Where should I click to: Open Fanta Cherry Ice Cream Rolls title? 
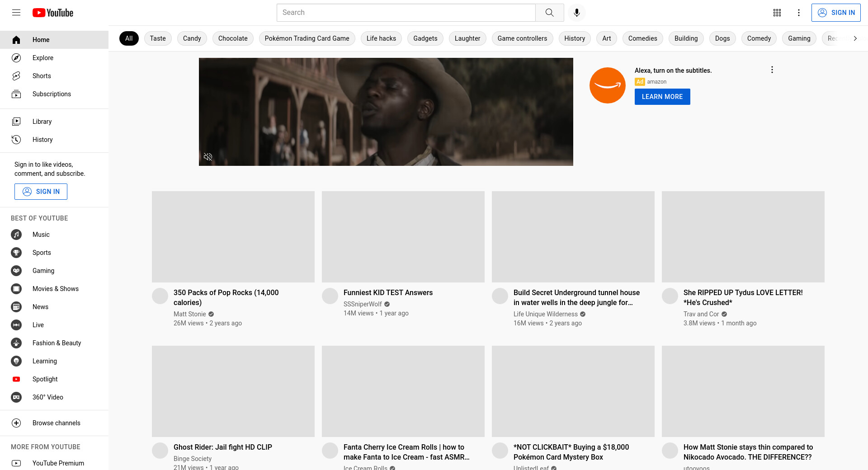click(406, 452)
